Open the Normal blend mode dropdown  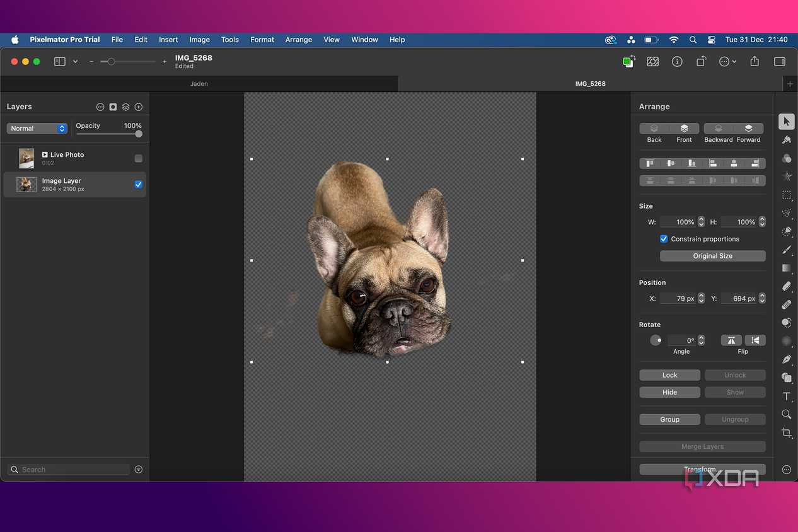pos(37,129)
